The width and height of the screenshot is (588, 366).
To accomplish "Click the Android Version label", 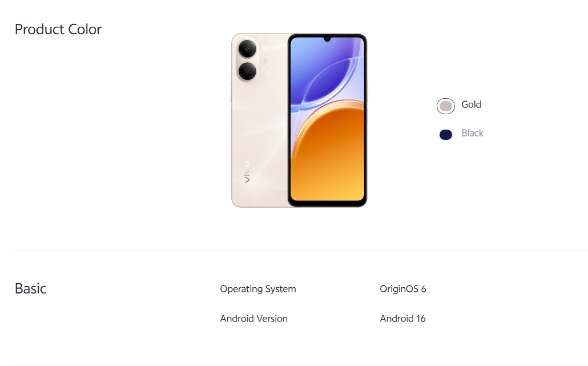I will coord(254,319).
